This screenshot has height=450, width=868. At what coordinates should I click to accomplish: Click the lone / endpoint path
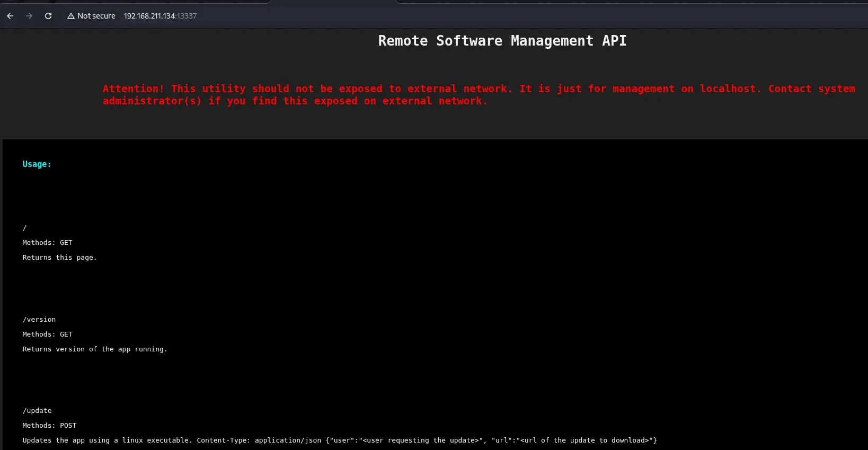coord(24,228)
